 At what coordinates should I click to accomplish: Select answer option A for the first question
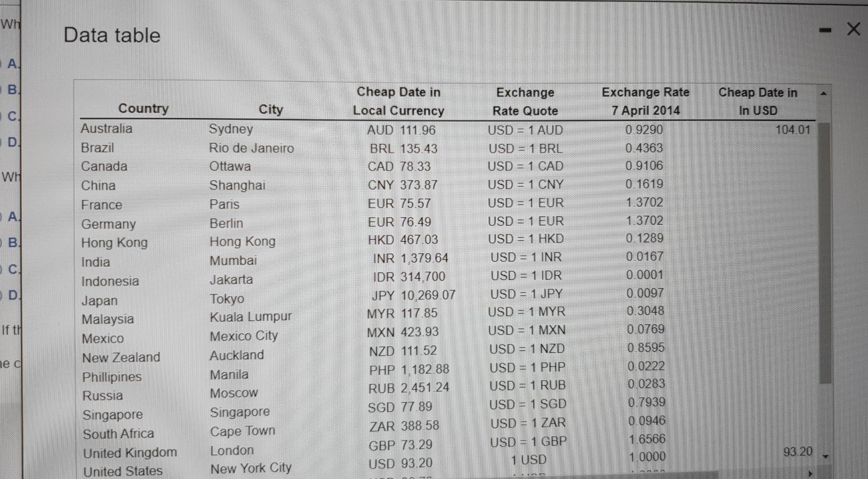coord(14,64)
